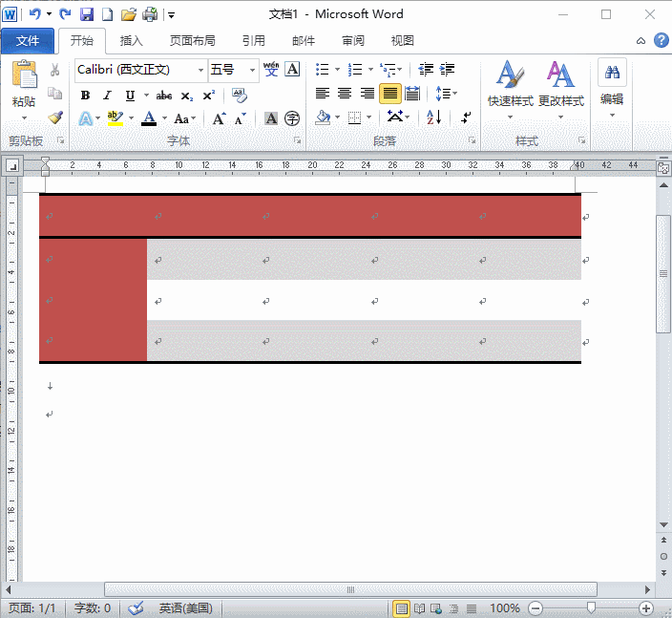Click the Word Help question mark icon
Viewport: 672px width, 618px height.
pos(660,41)
